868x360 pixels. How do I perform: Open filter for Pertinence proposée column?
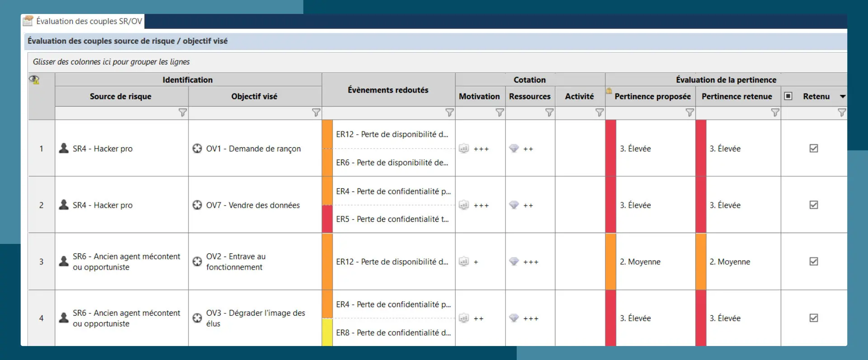[689, 112]
